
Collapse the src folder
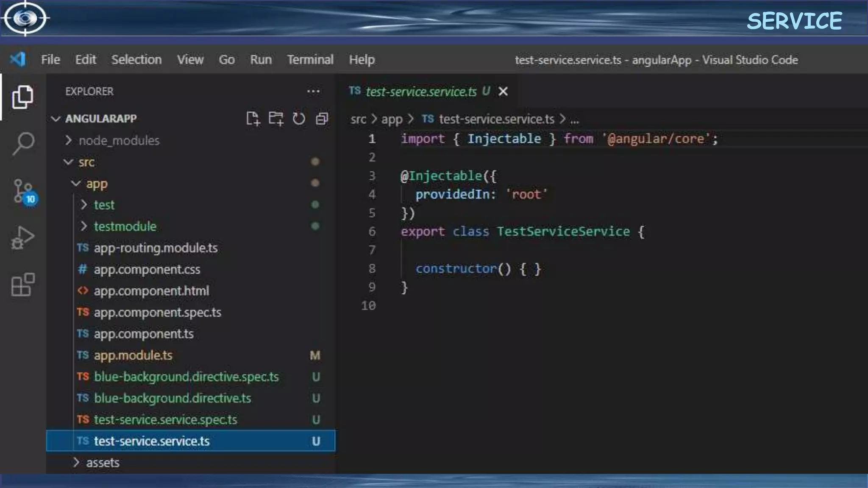point(86,162)
